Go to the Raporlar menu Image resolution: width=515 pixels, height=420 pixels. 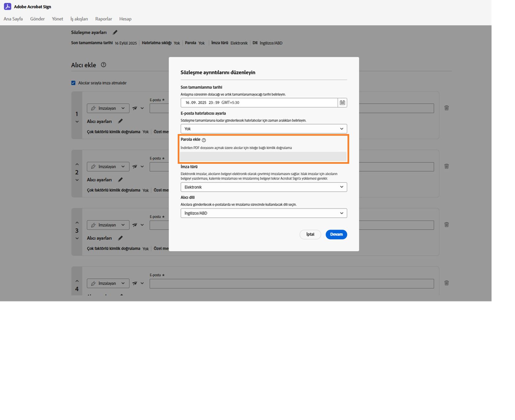104,19
